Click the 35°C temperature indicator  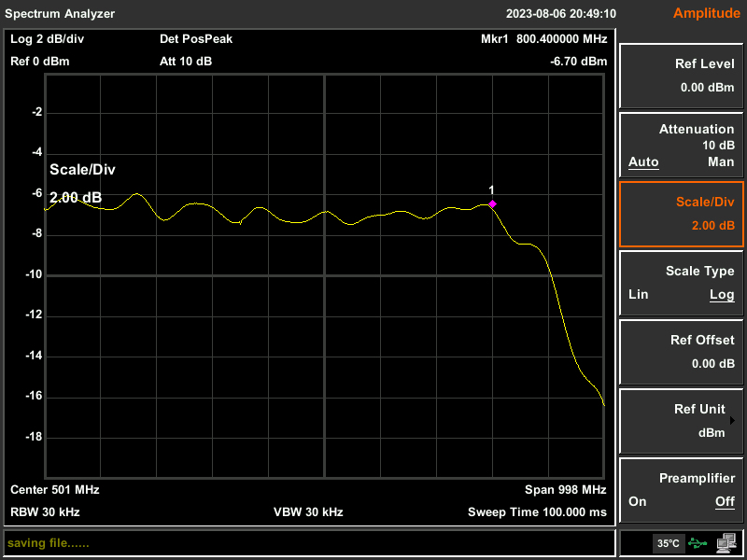click(x=669, y=543)
